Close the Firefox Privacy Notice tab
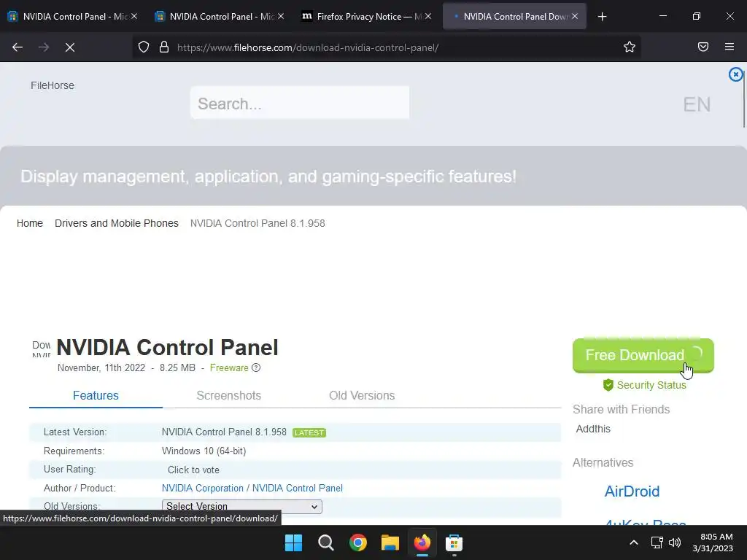Screen dimensions: 747x560 (428, 16)
